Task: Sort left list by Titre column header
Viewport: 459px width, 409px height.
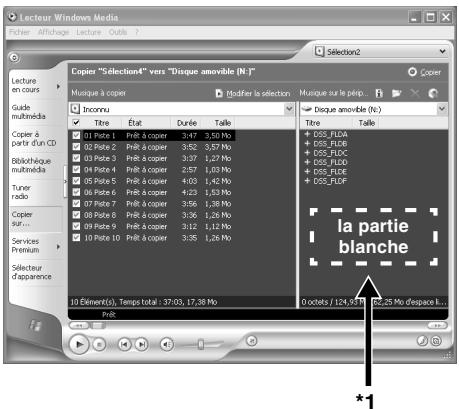Action: (x=102, y=123)
